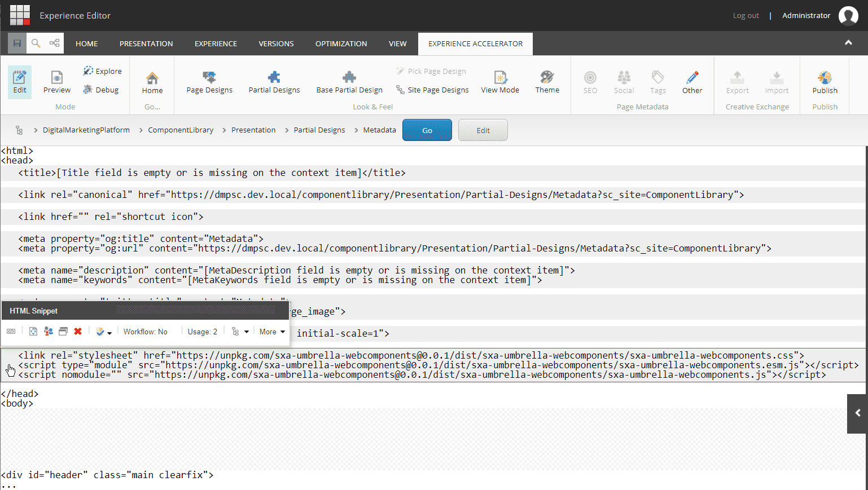The image size is (868, 490).
Task: Switch to Preview mode
Action: click(57, 82)
